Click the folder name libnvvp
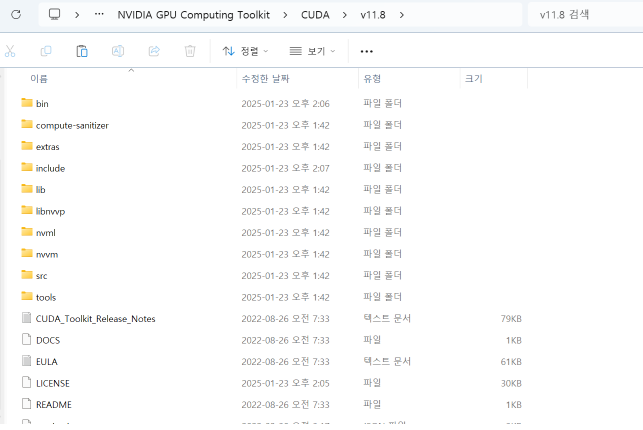This screenshot has height=430, width=643. [50, 212]
